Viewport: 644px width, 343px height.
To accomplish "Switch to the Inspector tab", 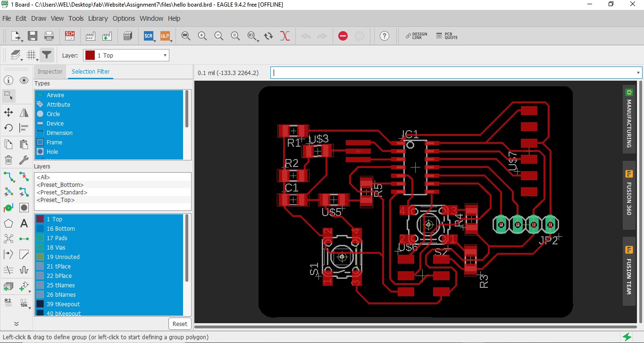I will click(x=50, y=72).
